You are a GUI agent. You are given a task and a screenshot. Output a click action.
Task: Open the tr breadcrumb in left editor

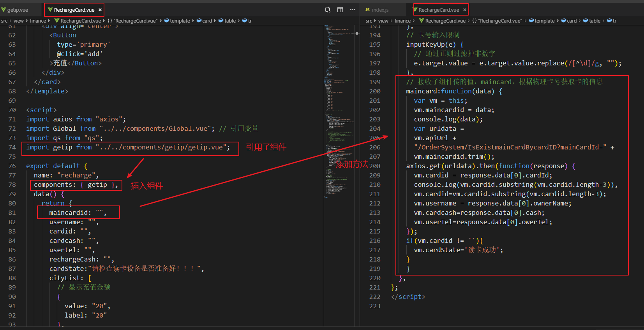[x=247, y=21]
